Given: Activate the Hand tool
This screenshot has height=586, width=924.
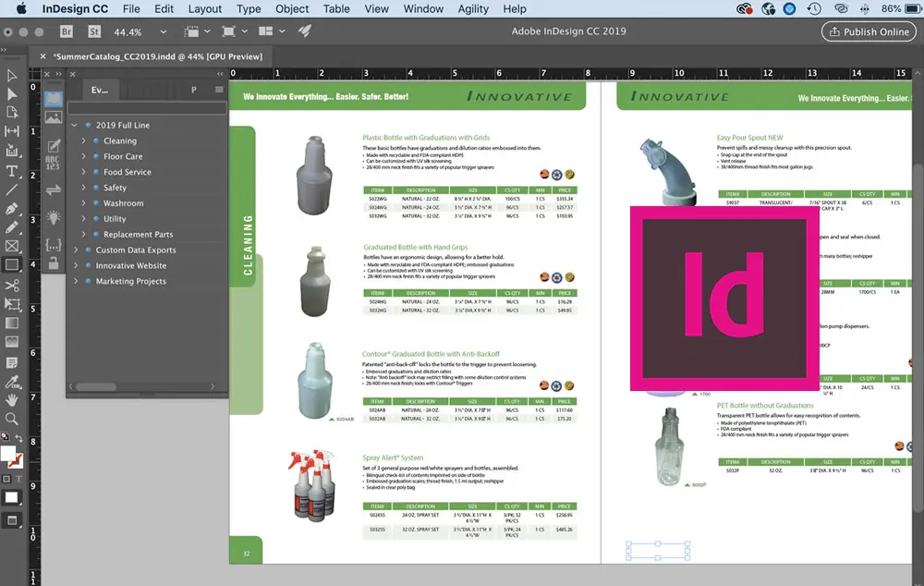Looking at the screenshot, I should pos(12,399).
